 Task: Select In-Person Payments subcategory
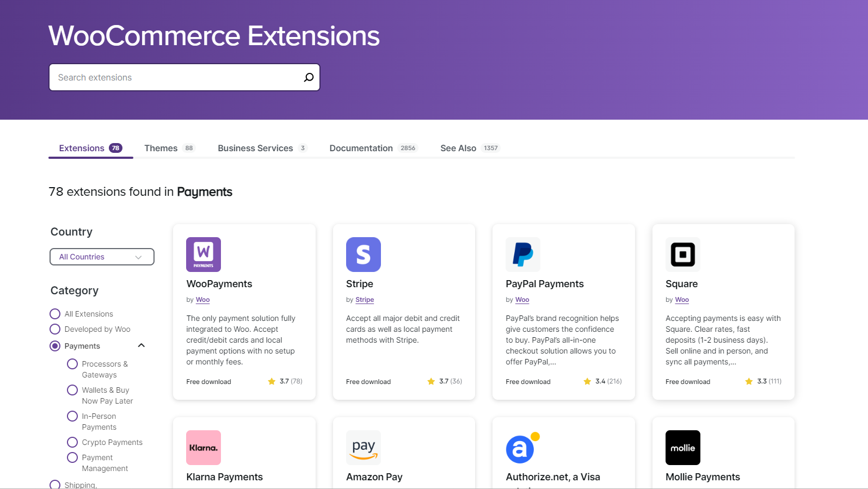click(x=72, y=416)
